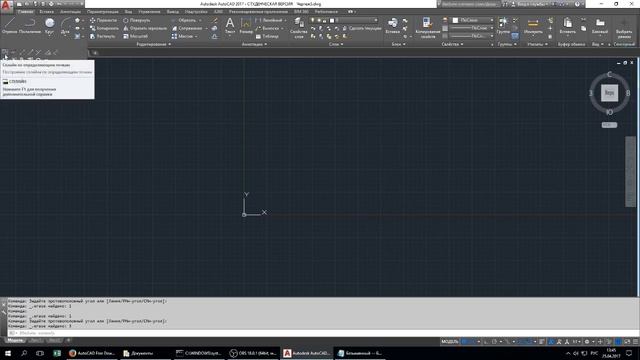Expand the Блок panel
The width and height of the screenshot is (640, 360).
[x=398, y=44]
